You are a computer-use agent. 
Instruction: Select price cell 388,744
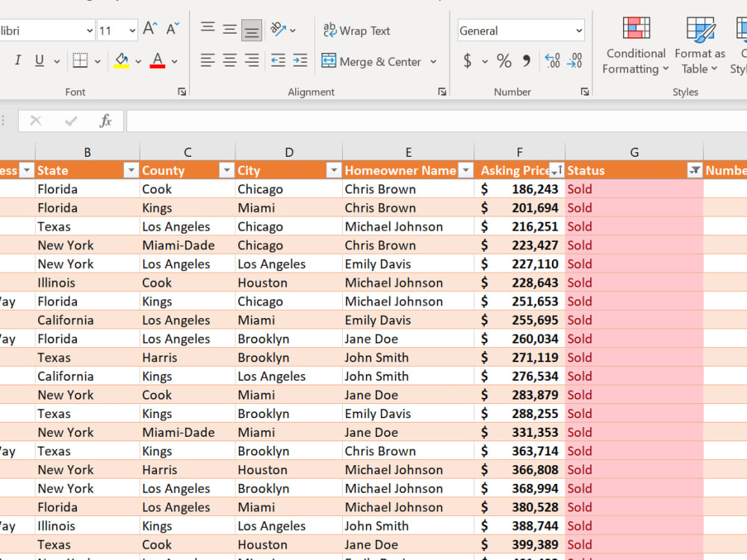519,526
